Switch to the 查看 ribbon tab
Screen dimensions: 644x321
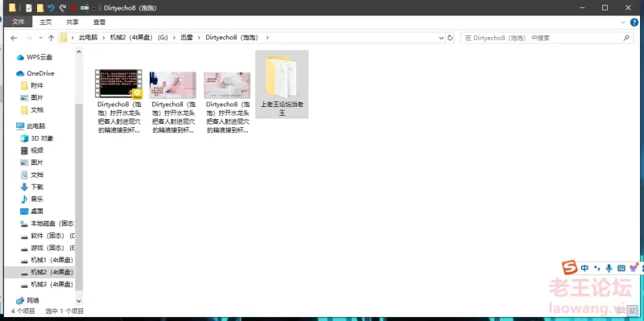coord(99,23)
